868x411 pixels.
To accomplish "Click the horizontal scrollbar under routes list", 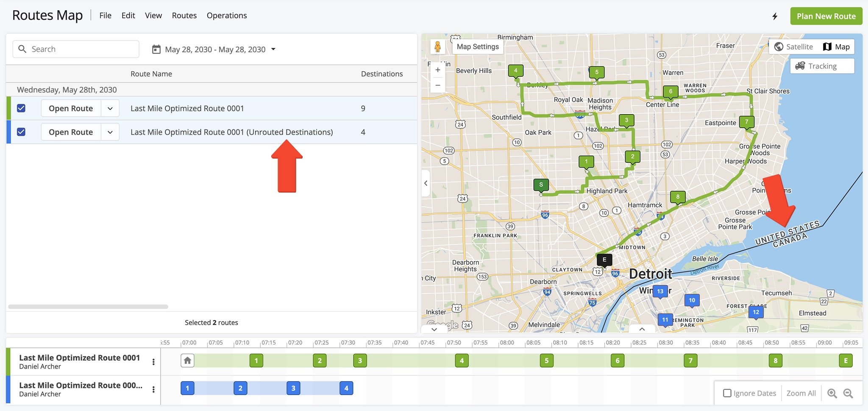I will (x=88, y=307).
